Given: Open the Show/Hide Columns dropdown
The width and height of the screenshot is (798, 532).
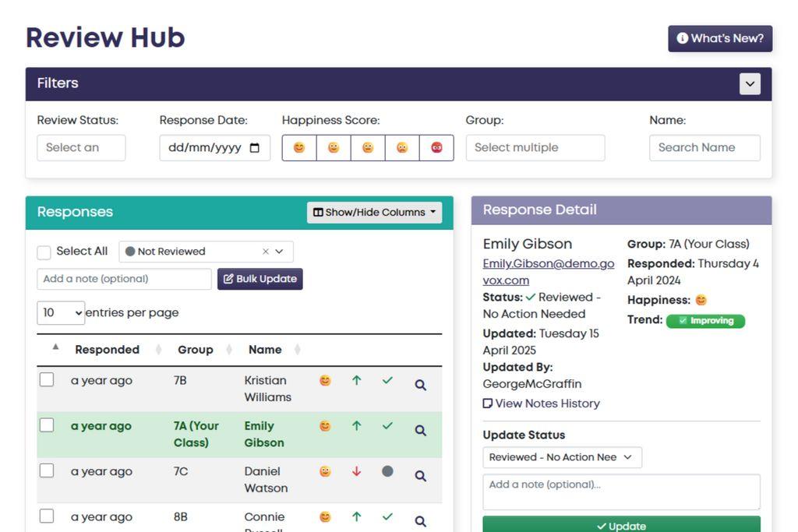Looking at the screenshot, I should pos(374,213).
